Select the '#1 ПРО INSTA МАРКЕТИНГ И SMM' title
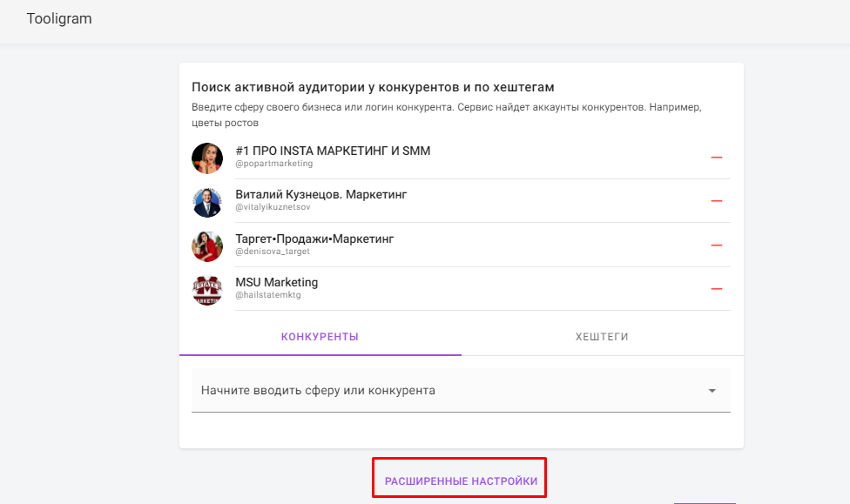The height and width of the screenshot is (504, 850). point(333,151)
